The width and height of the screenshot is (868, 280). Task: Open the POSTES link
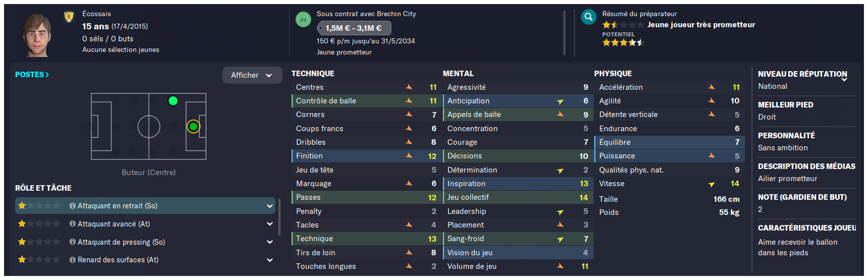click(x=32, y=75)
